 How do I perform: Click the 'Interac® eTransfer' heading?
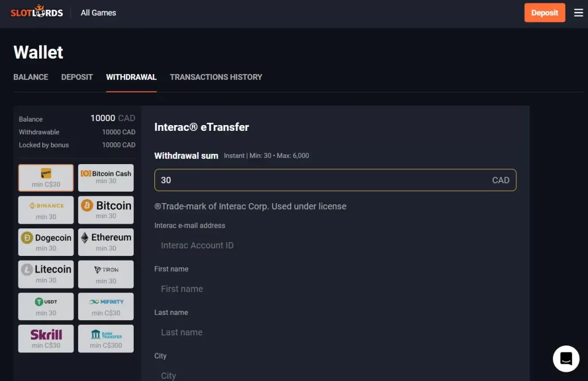(202, 127)
